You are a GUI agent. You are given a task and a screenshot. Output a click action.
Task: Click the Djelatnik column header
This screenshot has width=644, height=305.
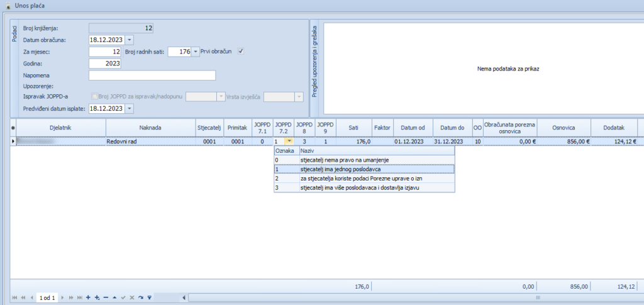pos(60,128)
